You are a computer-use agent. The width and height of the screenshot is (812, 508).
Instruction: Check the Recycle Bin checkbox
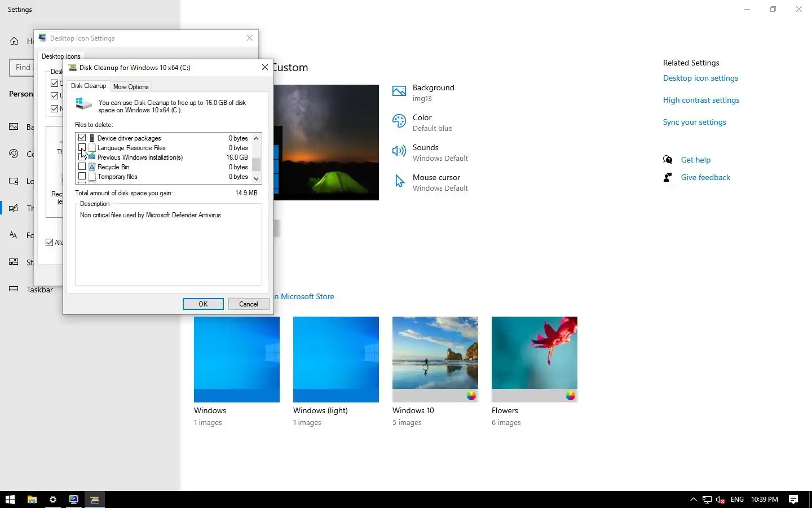[x=82, y=167]
